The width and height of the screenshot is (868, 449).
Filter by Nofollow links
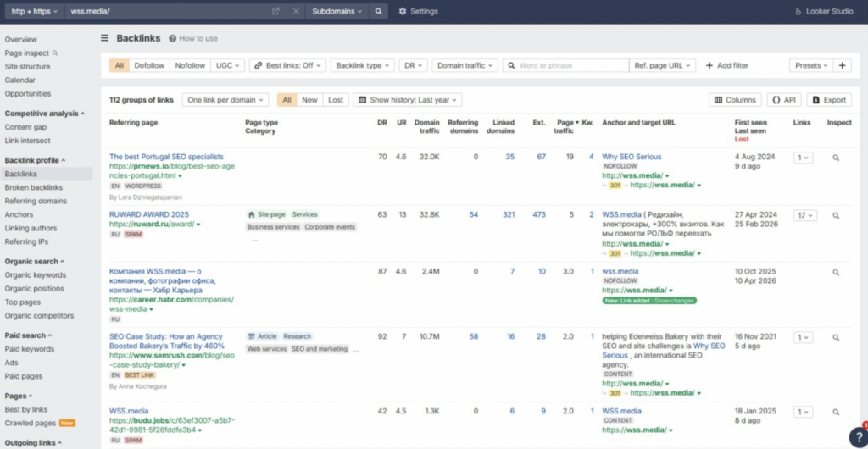pos(190,65)
